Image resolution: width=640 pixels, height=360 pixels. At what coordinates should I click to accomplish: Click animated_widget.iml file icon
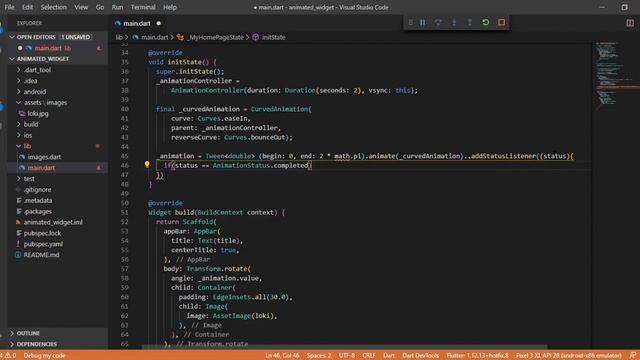18,222
